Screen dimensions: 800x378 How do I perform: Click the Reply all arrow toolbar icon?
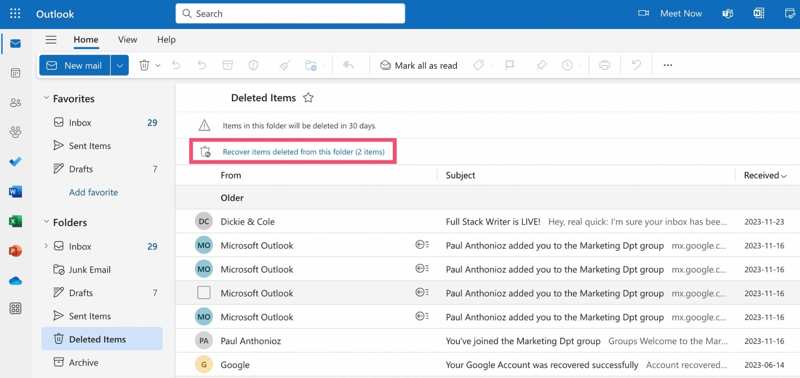348,65
